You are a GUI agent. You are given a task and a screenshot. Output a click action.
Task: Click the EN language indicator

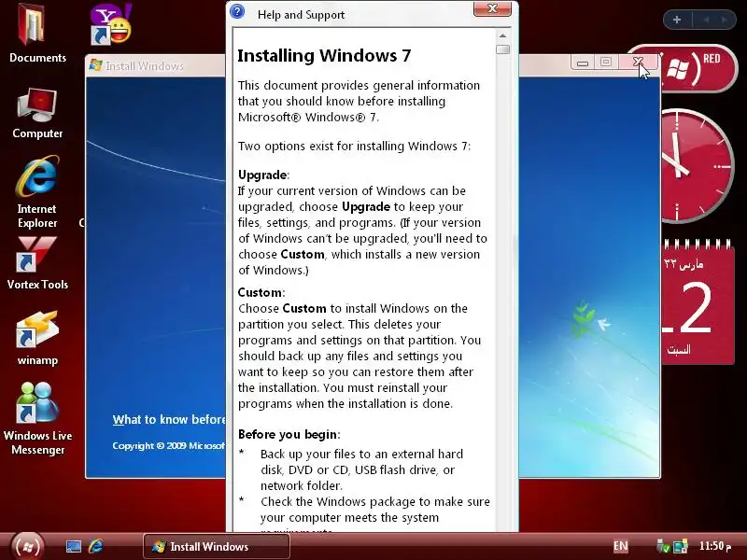pyautogui.click(x=620, y=546)
